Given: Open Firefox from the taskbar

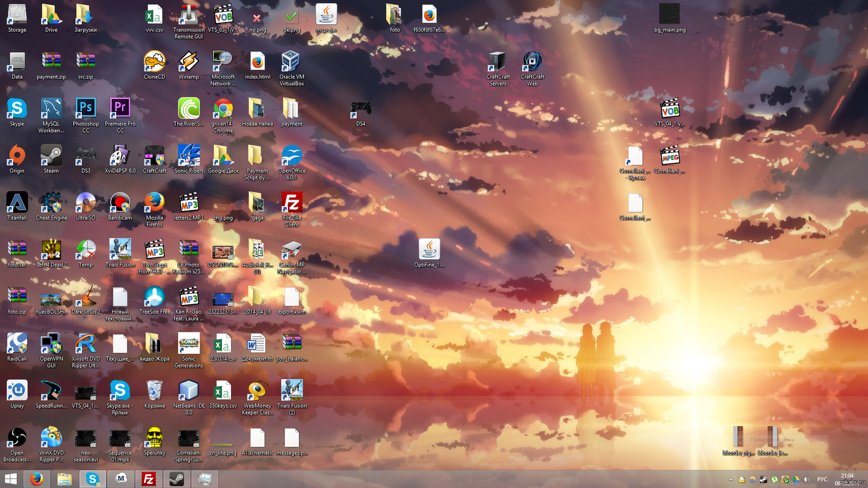Looking at the screenshot, I should tap(36, 479).
